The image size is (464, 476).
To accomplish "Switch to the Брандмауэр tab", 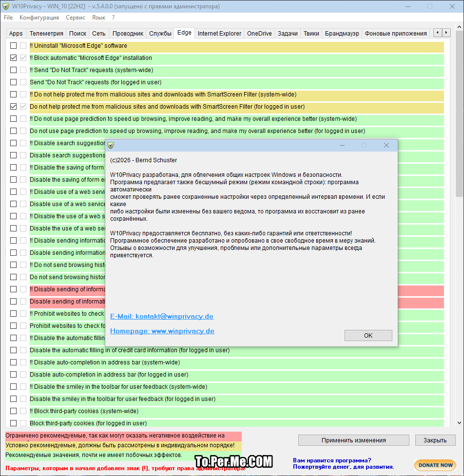I will (342, 34).
